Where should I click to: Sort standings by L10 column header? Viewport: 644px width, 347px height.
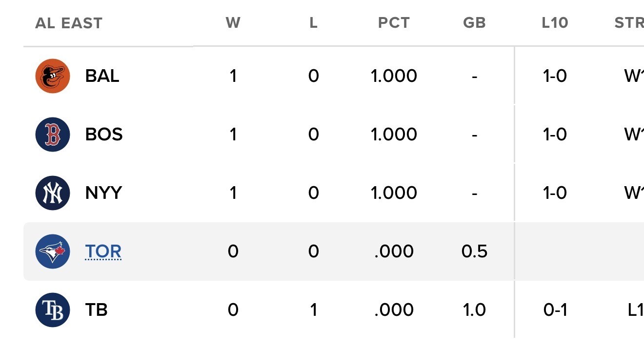555,23
